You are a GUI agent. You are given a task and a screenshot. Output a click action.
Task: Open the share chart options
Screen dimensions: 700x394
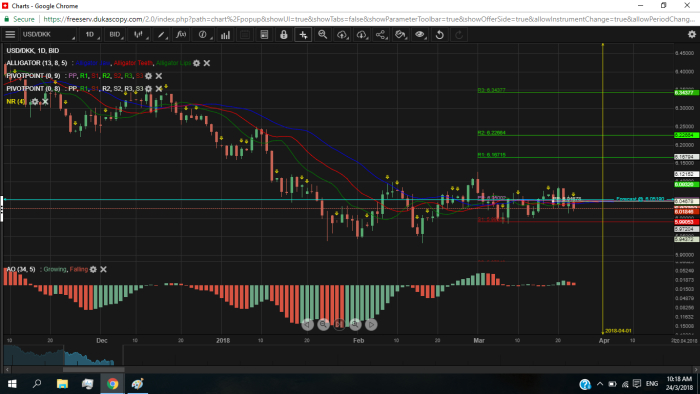[x=381, y=34]
